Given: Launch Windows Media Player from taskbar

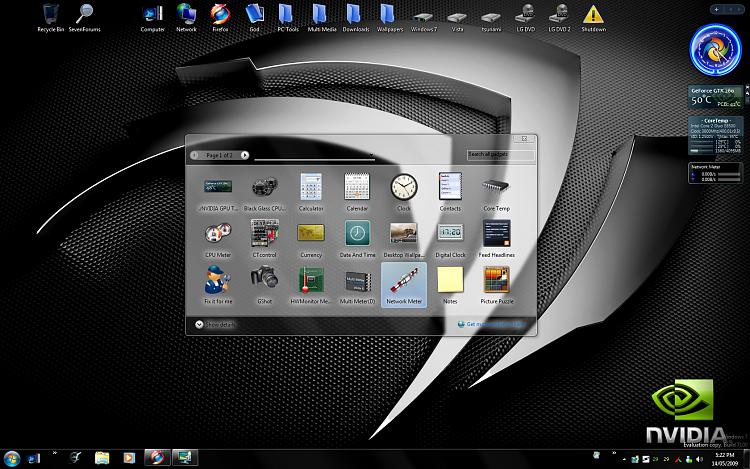Looking at the screenshot, I should [129, 458].
